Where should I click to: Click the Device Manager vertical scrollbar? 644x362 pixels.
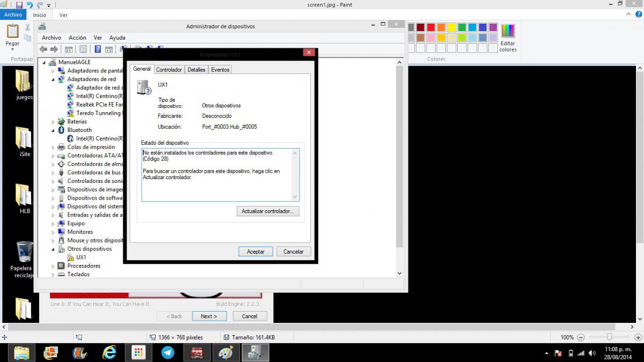click(399, 161)
